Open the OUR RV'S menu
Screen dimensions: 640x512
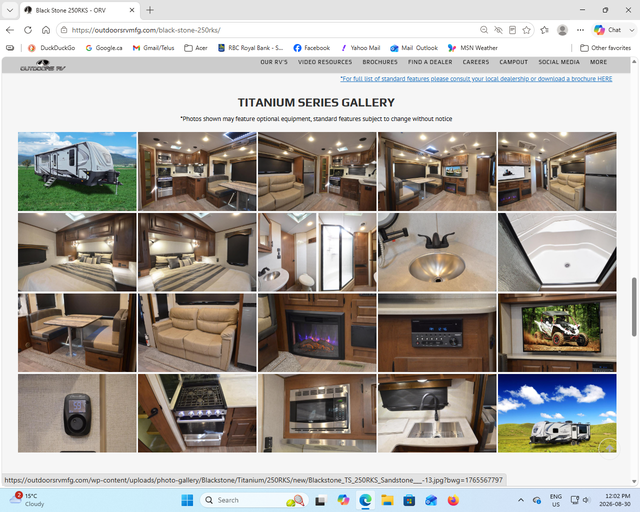274,62
